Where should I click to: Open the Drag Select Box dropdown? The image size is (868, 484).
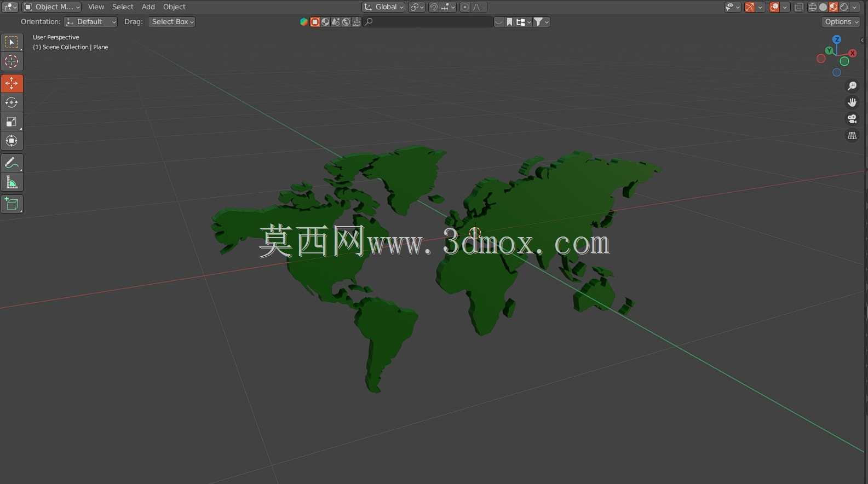coord(172,22)
